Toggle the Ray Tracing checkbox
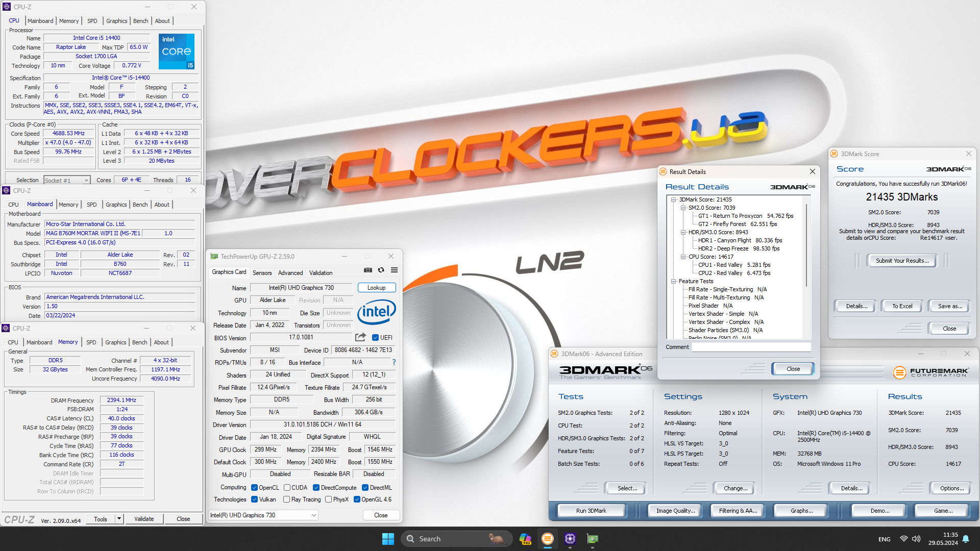Image resolution: width=980 pixels, height=551 pixels. click(x=286, y=499)
